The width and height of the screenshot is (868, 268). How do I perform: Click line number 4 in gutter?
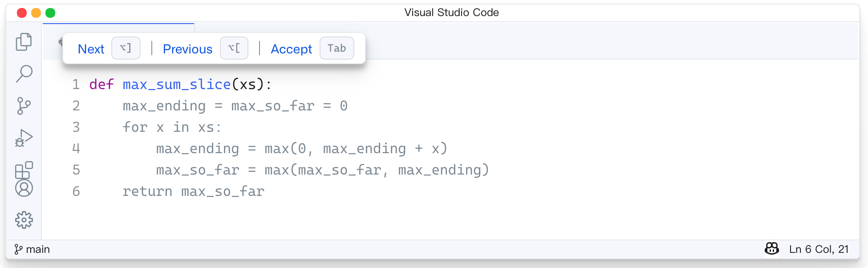tap(76, 148)
